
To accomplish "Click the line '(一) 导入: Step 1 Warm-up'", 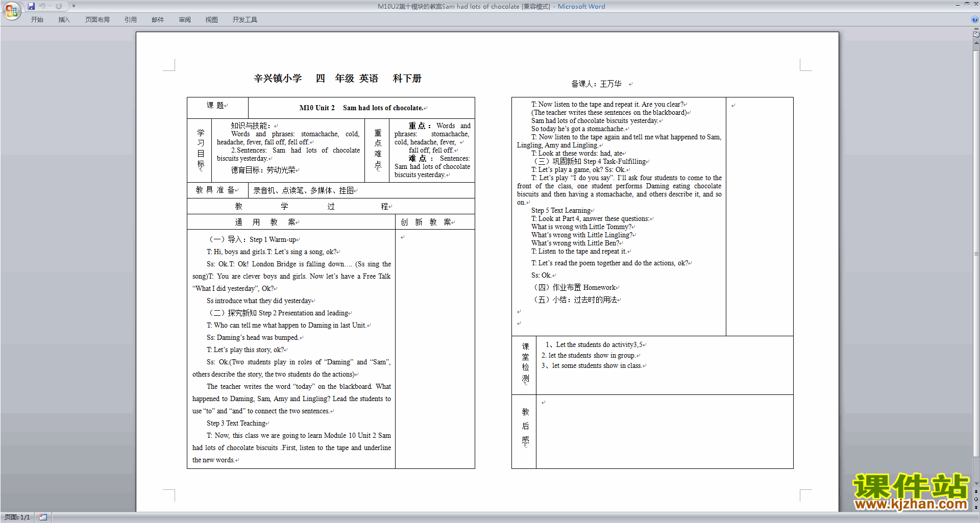I will [252, 239].
